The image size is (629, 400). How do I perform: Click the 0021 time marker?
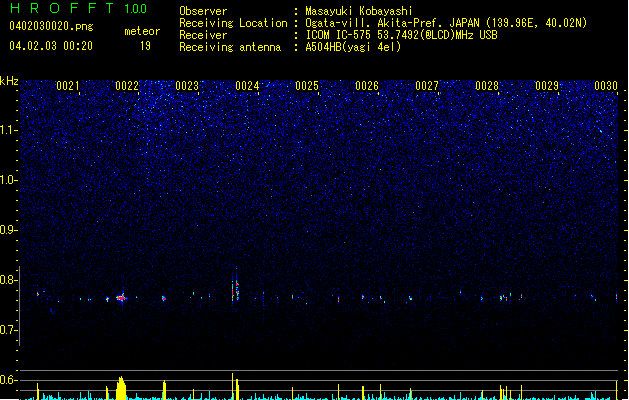(x=67, y=86)
